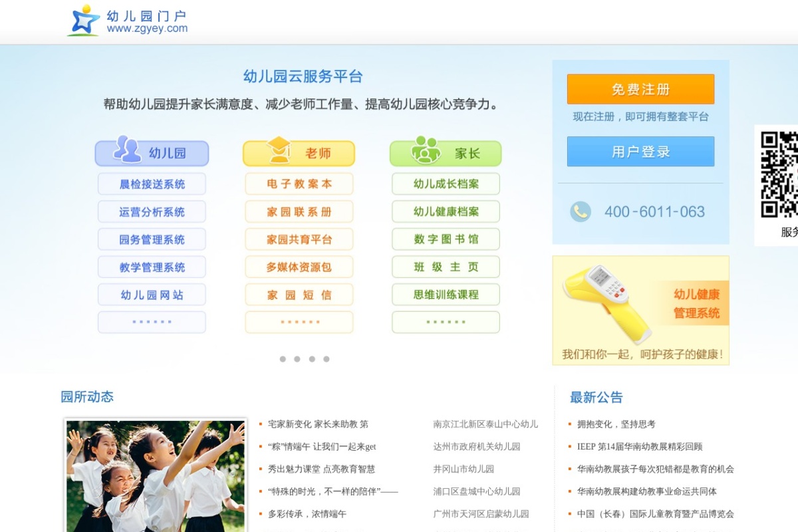The width and height of the screenshot is (798, 532).
Task: Open 思维训练课程
Action: 446,295
